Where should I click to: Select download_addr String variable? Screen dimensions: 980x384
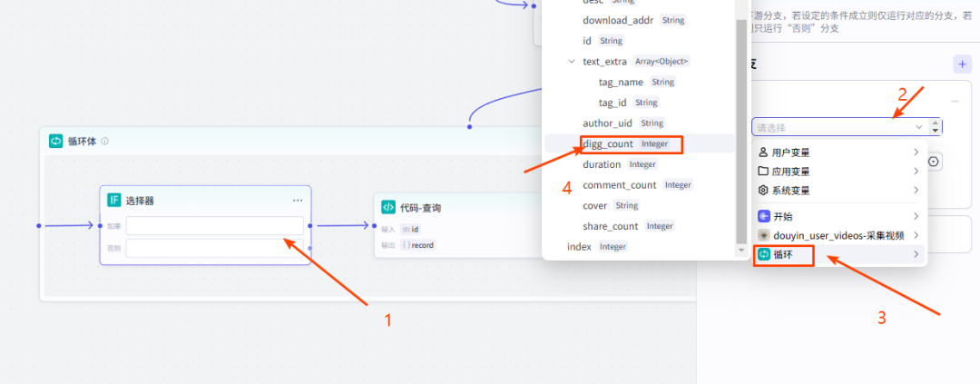pyautogui.click(x=633, y=20)
